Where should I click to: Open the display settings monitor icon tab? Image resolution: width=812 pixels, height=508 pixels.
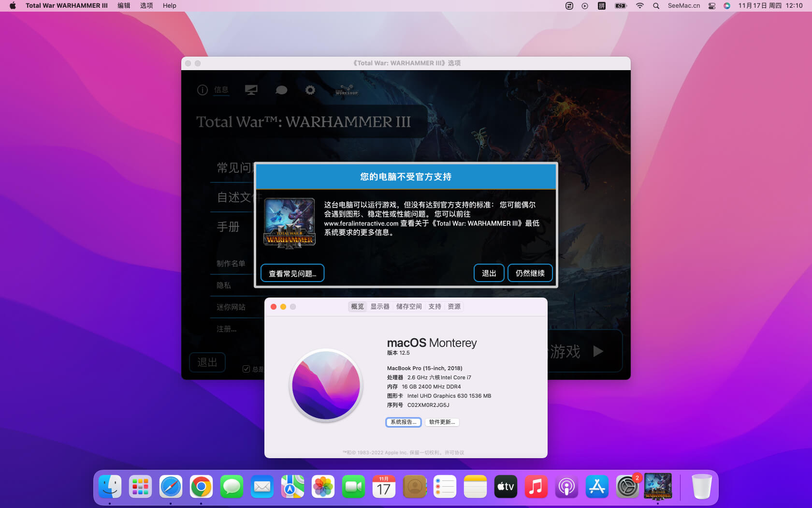click(x=251, y=90)
